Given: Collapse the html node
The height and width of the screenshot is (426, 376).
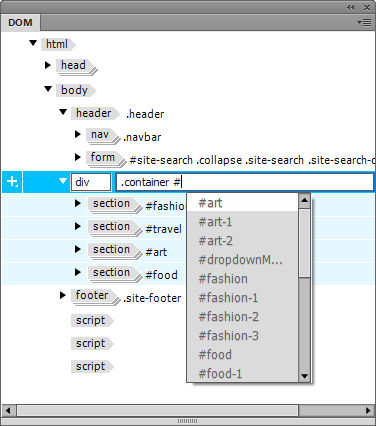Looking at the screenshot, I should click(33, 43).
